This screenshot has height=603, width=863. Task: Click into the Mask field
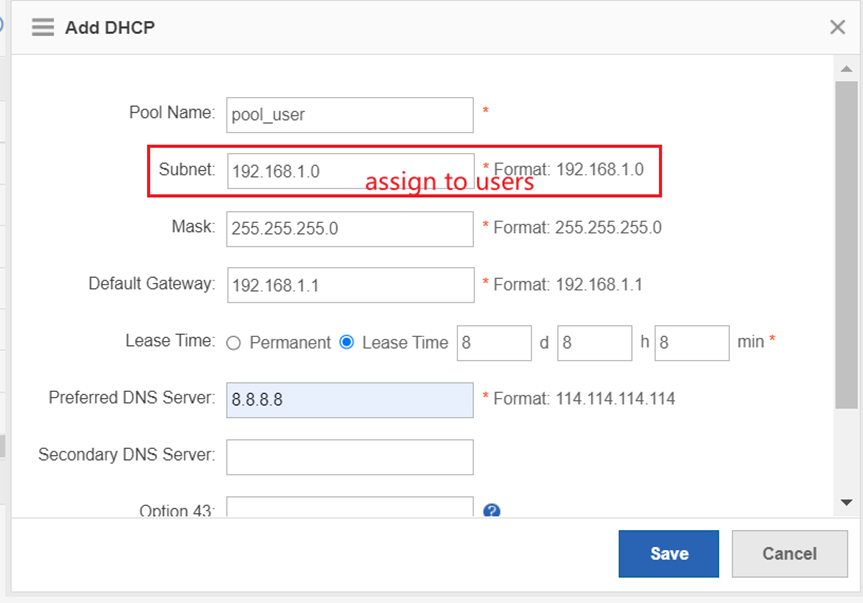pyautogui.click(x=349, y=228)
